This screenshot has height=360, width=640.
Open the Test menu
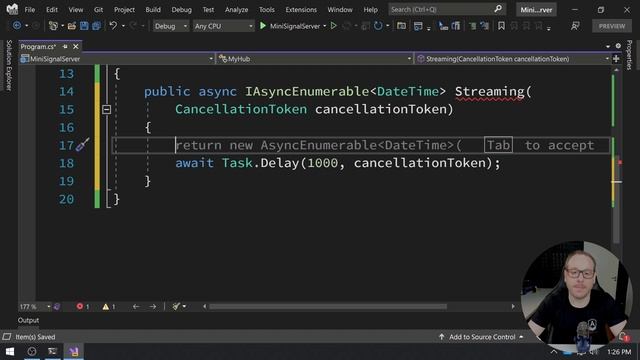(x=208, y=9)
